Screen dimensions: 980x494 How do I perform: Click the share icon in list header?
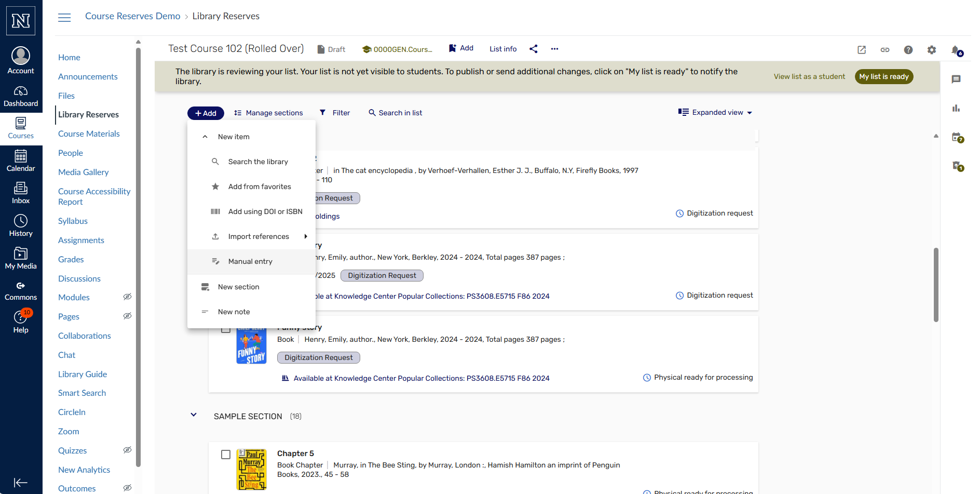click(534, 49)
